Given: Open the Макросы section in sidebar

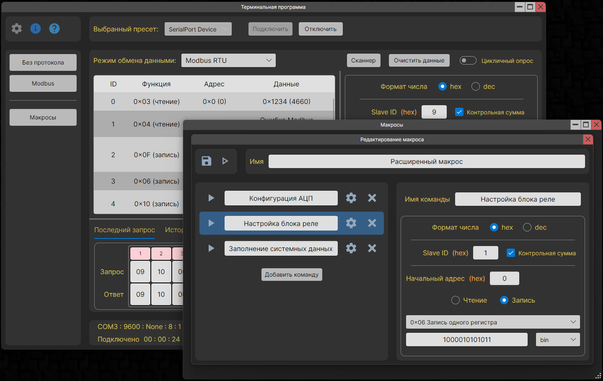Looking at the screenshot, I should tap(43, 118).
